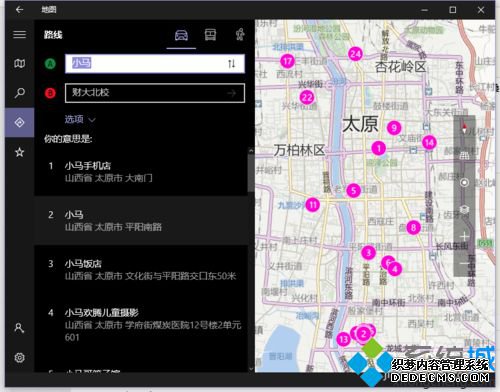Switch to the map view icon
500x392 pixels.
click(x=19, y=63)
